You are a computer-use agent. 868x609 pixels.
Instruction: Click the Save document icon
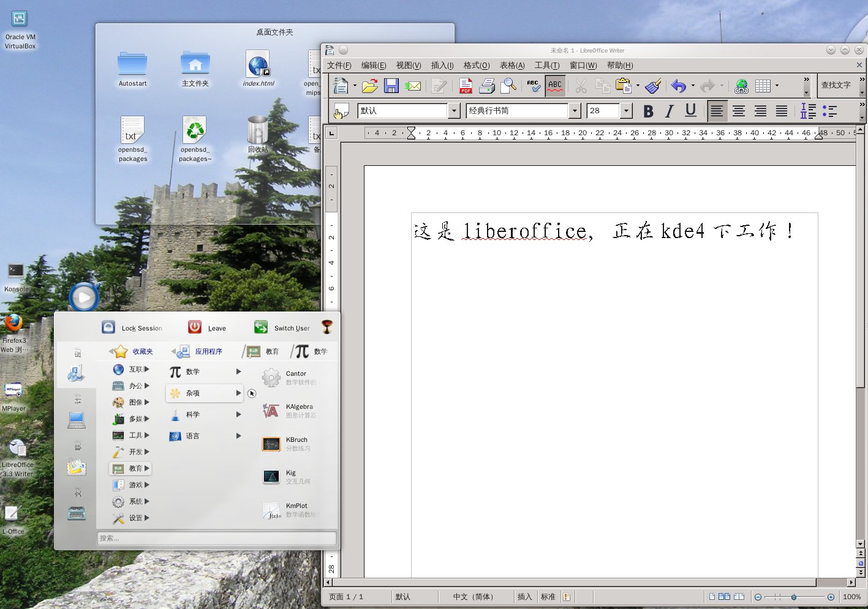tap(391, 86)
